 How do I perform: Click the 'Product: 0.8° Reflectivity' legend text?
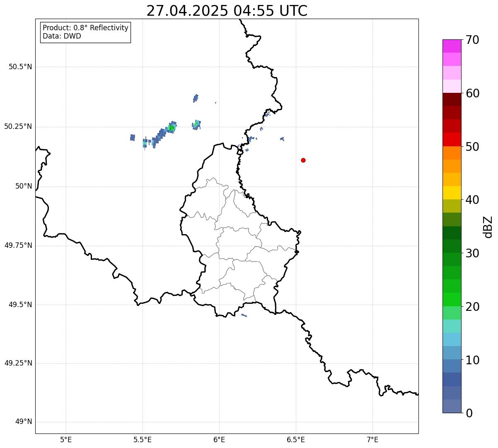tap(86, 28)
